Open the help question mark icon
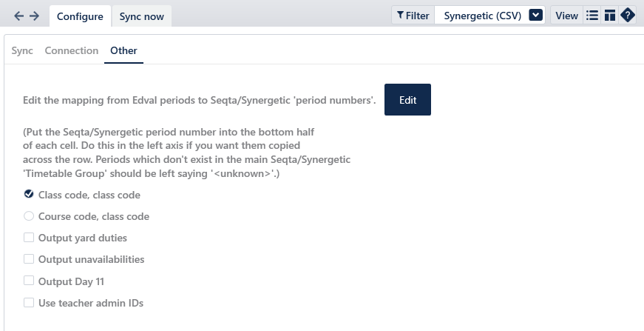The height and width of the screenshot is (331, 644). (x=627, y=16)
